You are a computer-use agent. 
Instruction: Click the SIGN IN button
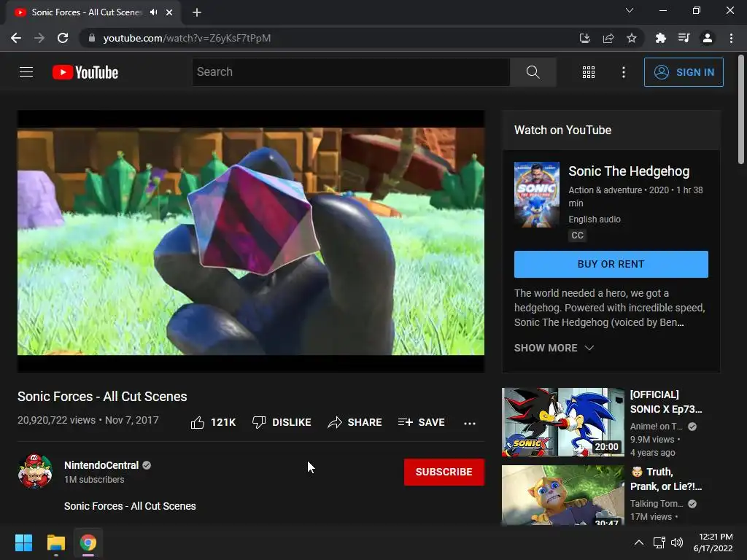coord(683,72)
